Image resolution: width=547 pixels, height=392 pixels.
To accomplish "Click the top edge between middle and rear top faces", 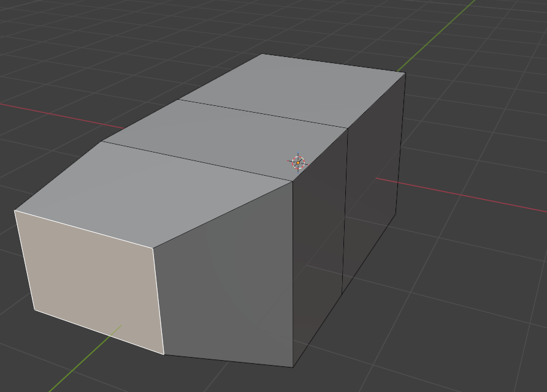I will [264, 113].
